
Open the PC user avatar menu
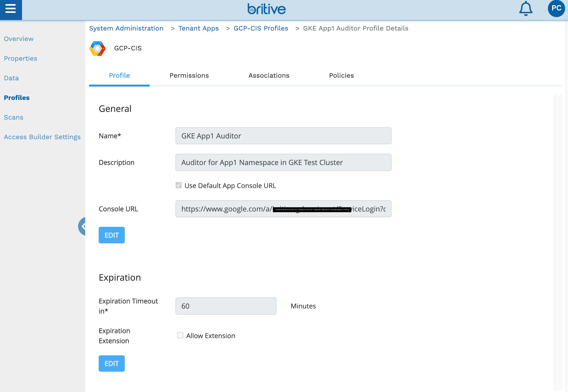coord(556,9)
